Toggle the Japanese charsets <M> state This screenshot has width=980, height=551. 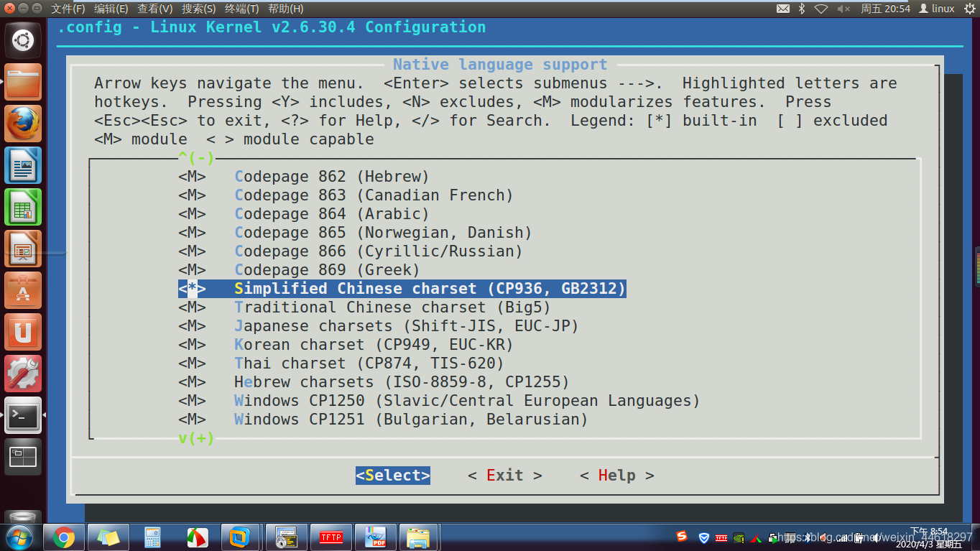[192, 326]
